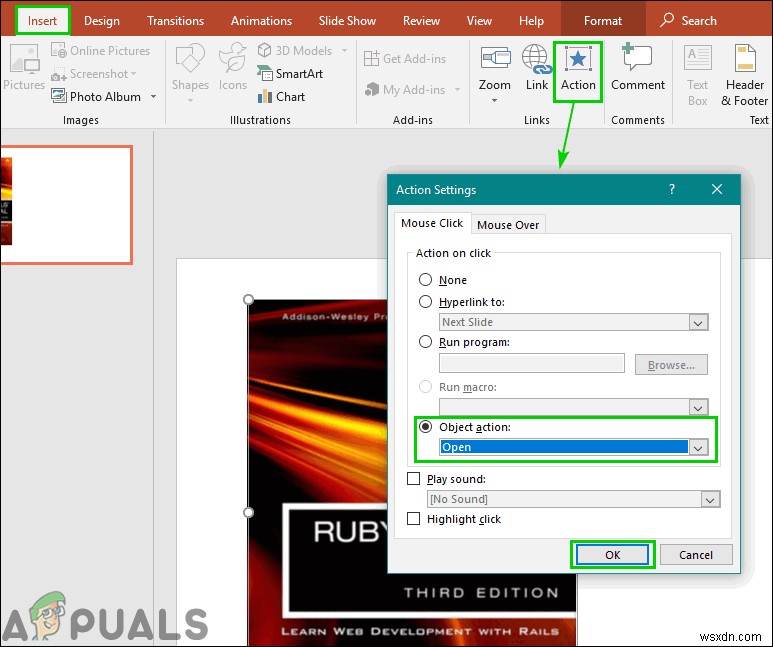The height and width of the screenshot is (647, 773).
Task: Insert Icons from the Illustrations group
Action: click(x=233, y=68)
